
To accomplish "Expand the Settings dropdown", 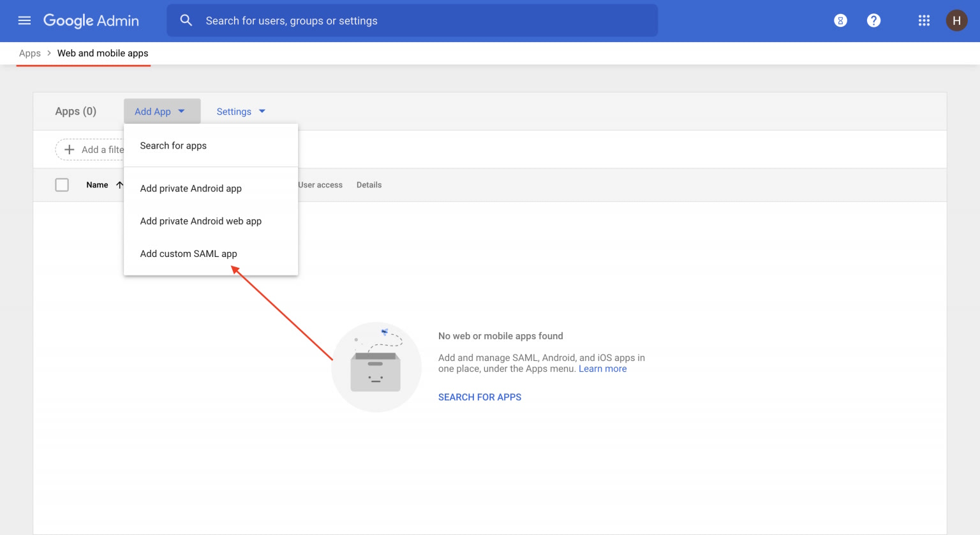I will point(241,112).
